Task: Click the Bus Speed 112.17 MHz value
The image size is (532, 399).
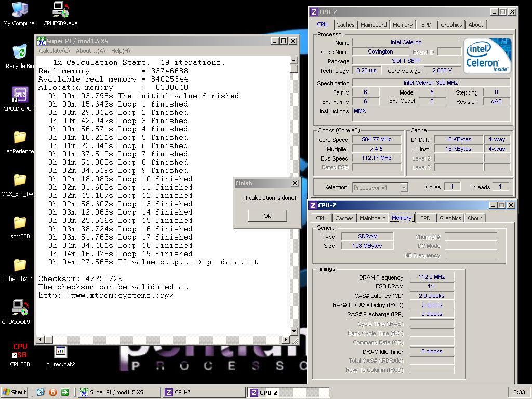Action: [x=377, y=158]
